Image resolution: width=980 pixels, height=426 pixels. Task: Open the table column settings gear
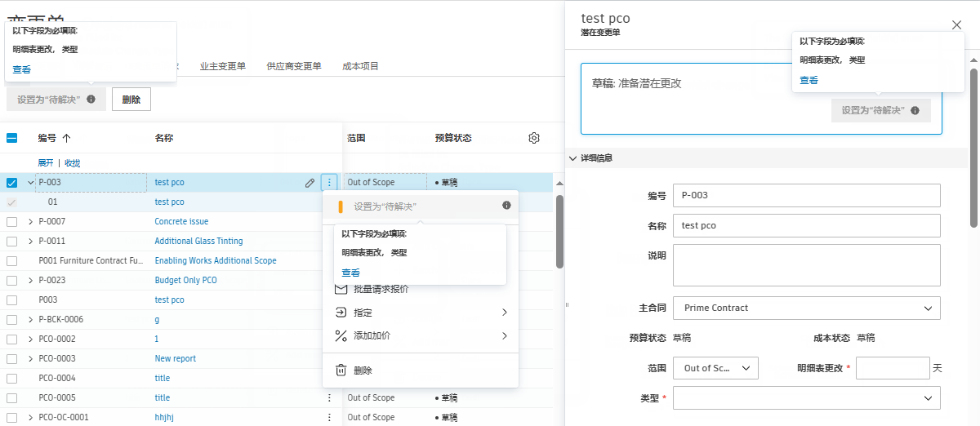[534, 138]
